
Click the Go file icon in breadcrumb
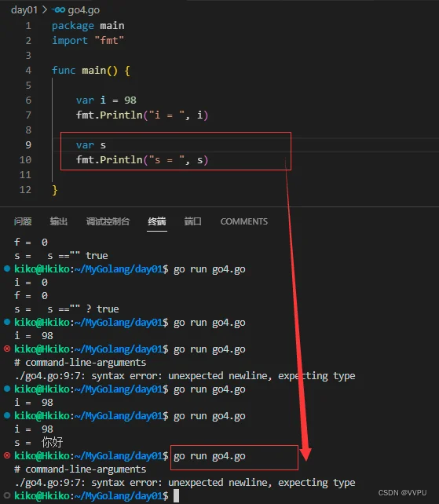59,10
